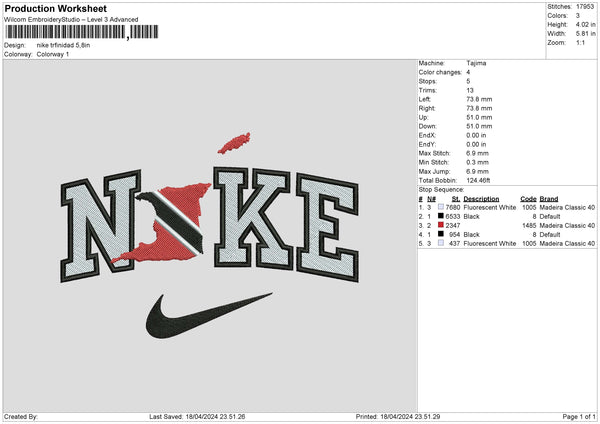Screen dimensions: 600x424
Task: Click the 'Trims:' label
Action: pos(427,90)
